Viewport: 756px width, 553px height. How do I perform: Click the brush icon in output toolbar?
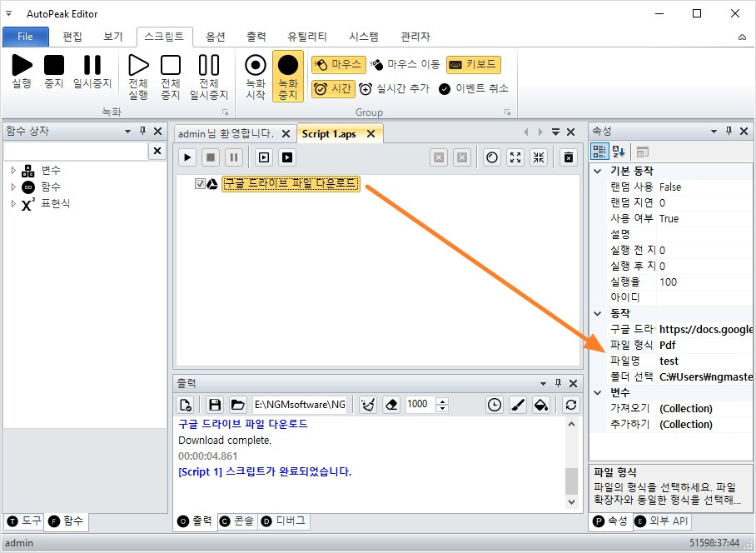pos(518,405)
